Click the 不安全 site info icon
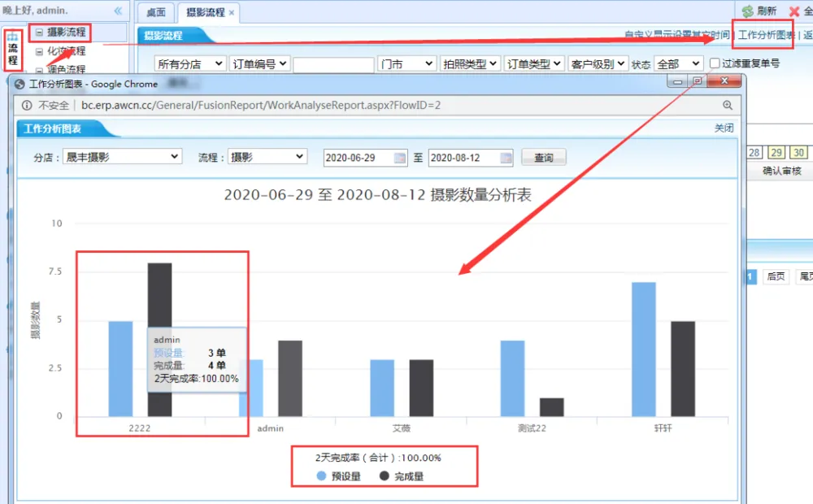Screen dimensions: 813x504 (x=27, y=105)
